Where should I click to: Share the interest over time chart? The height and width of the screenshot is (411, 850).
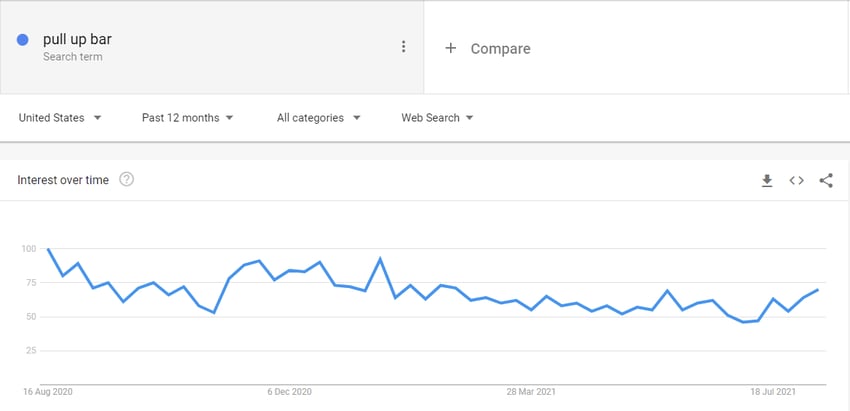pos(826,181)
